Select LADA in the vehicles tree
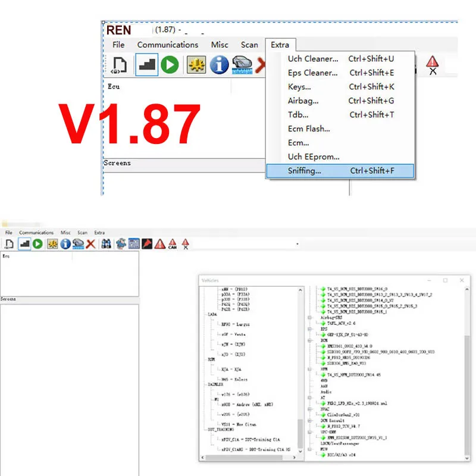This screenshot has height=476, width=476. coord(212,314)
